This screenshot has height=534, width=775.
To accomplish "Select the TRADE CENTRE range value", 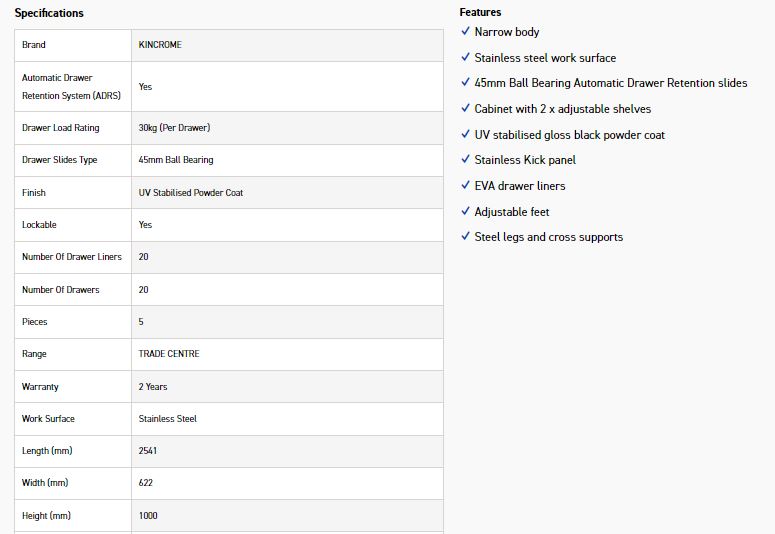I will pyautogui.click(x=169, y=354).
